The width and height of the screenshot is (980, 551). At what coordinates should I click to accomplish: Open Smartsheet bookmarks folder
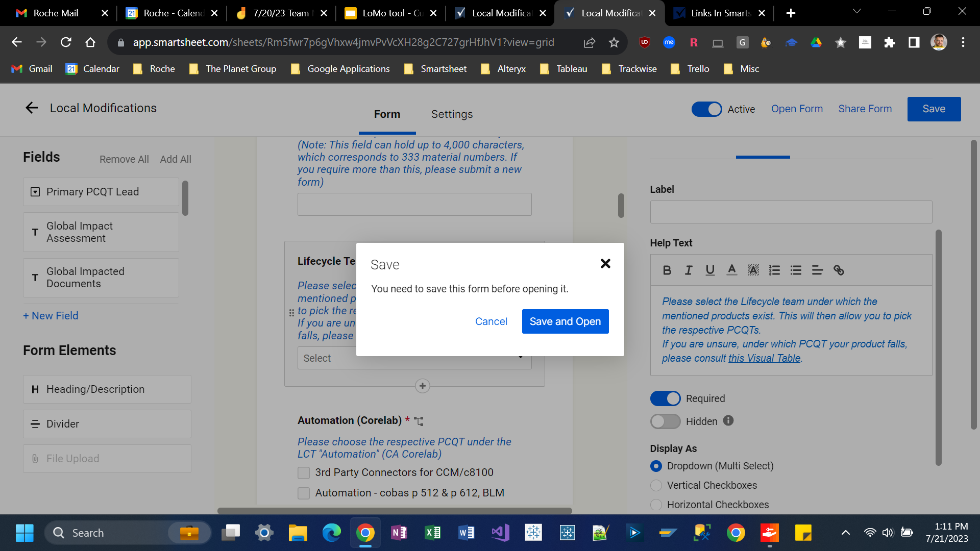[x=435, y=69]
